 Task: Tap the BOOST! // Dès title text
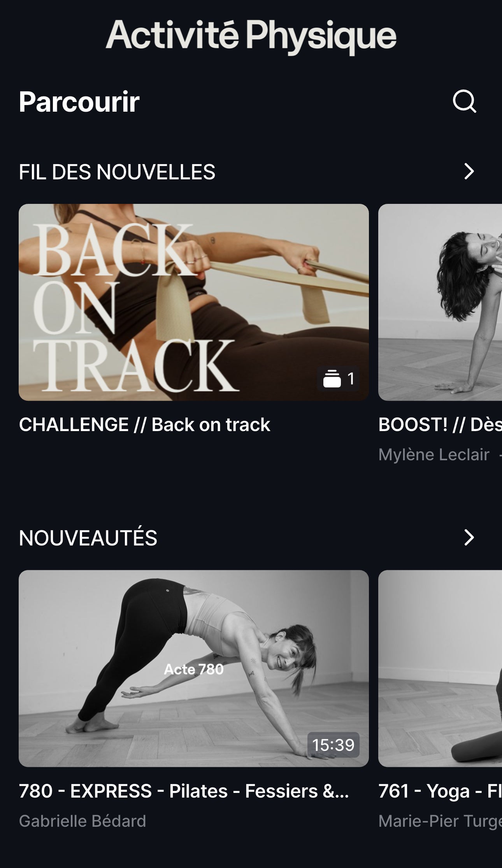coord(440,424)
